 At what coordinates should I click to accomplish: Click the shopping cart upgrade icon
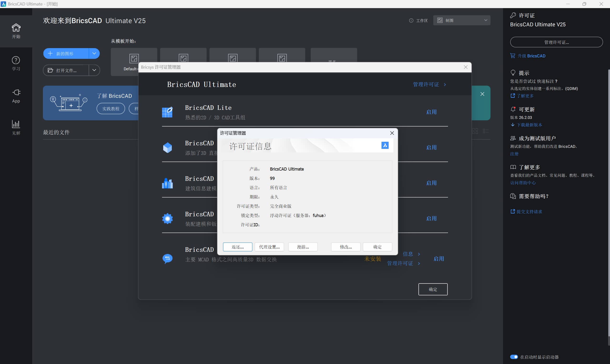tap(513, 56)
